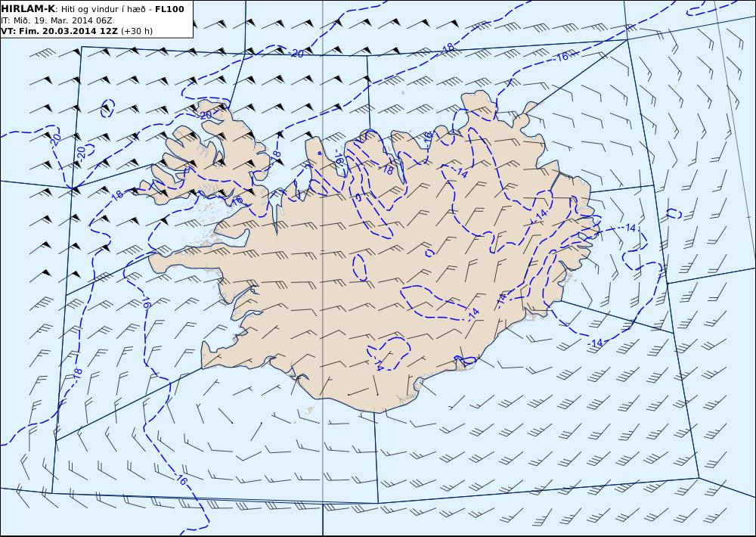Click the 'IT: Mið. 19. Mar. 2014 06Z' line
This screenshot has height=537, width=756.
(57, 20)
